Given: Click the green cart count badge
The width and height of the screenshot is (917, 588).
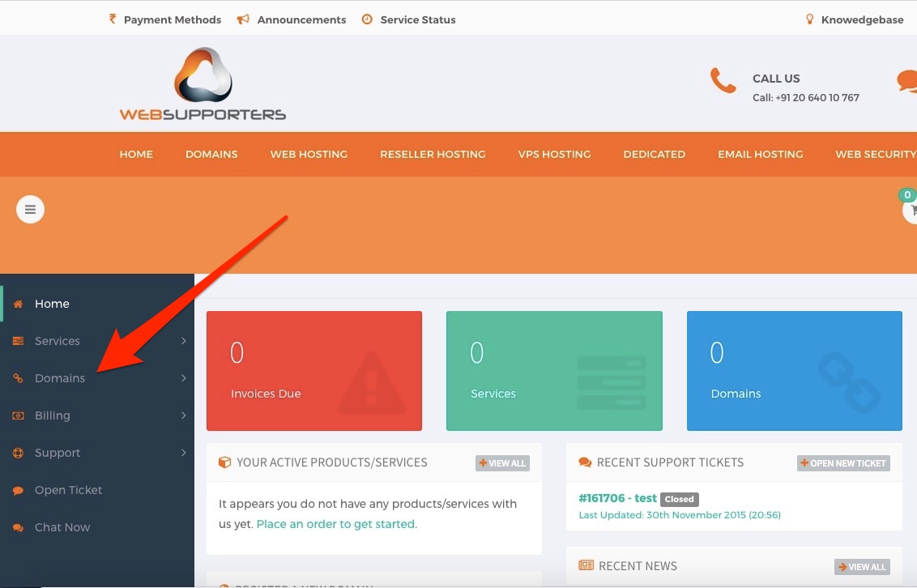Looking at the screenshot, I should (x=907, y=195).
